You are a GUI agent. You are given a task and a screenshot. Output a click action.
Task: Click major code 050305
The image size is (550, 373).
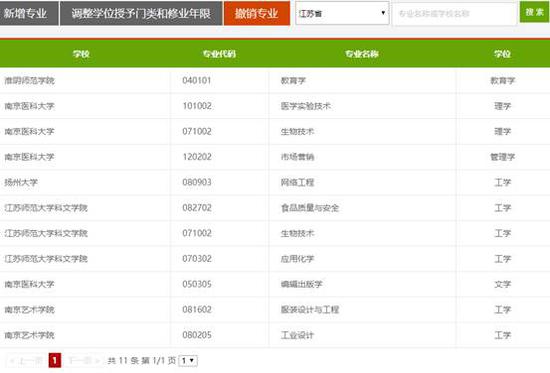pyautogui.click(x=197, y=284)
